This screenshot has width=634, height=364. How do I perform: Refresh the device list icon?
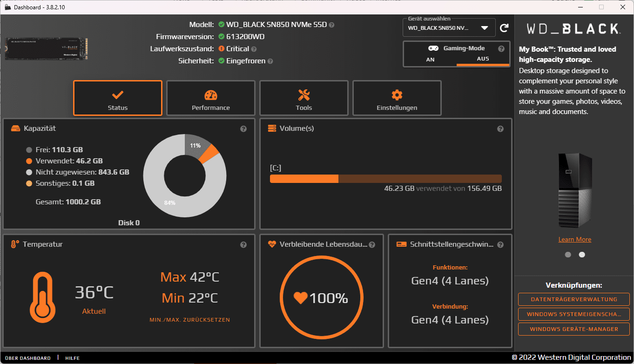tap(504, 28)
